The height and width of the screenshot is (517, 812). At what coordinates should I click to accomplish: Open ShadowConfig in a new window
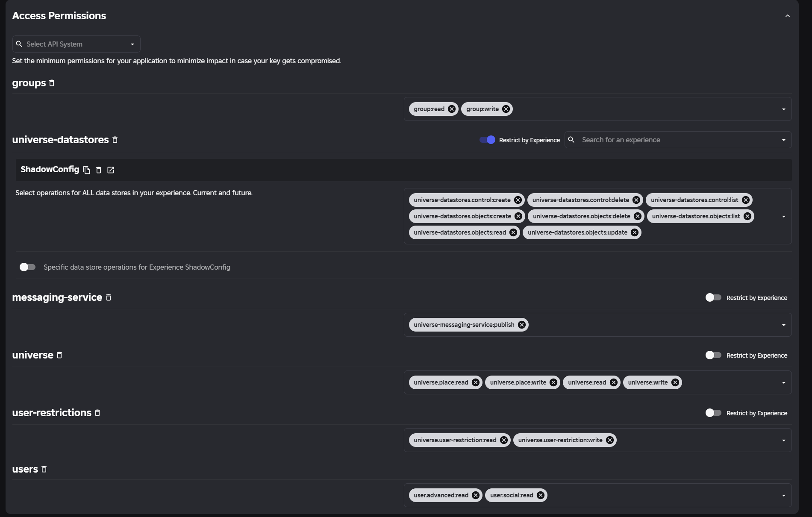click(111, 170)
